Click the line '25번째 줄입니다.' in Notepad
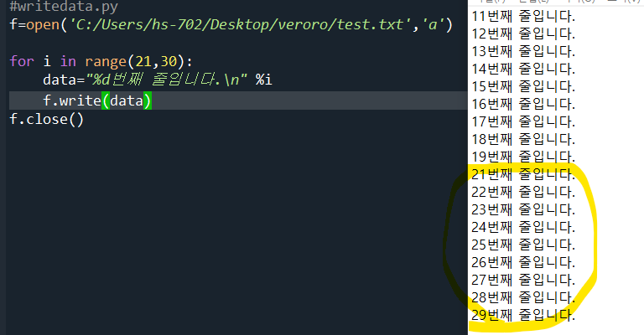This screenshot has height=335, width=644. (523, 245)
